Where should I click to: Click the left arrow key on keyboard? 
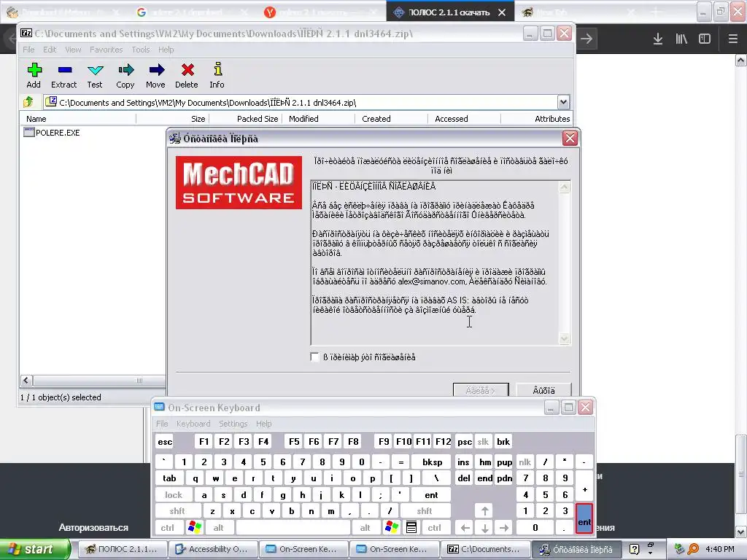(465, 528)
